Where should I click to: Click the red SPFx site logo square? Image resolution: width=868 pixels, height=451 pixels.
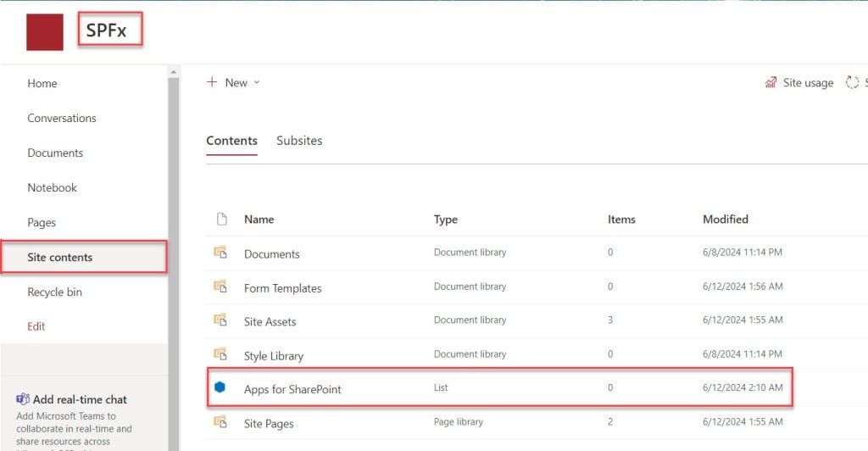(x=45, y=32)
